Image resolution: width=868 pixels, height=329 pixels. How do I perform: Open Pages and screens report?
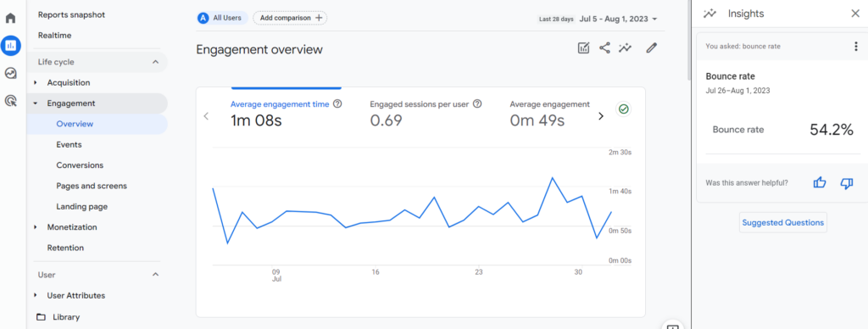tap(92, 186)
